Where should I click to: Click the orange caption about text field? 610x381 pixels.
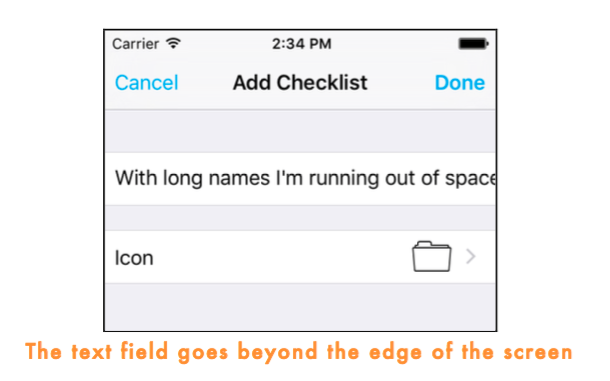(299, 352)
